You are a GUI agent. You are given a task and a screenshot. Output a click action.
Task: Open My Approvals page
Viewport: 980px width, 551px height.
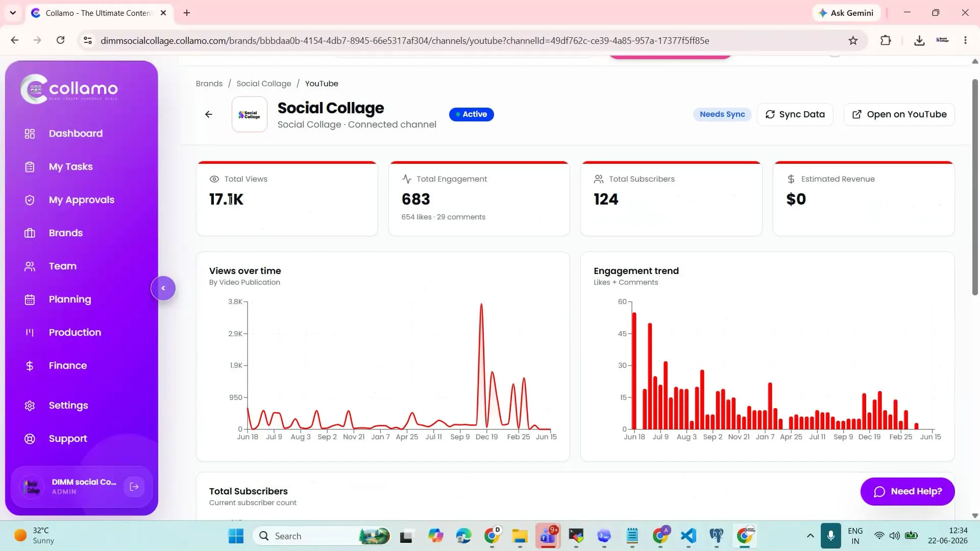pyautogui.click(x=82, y=200)
